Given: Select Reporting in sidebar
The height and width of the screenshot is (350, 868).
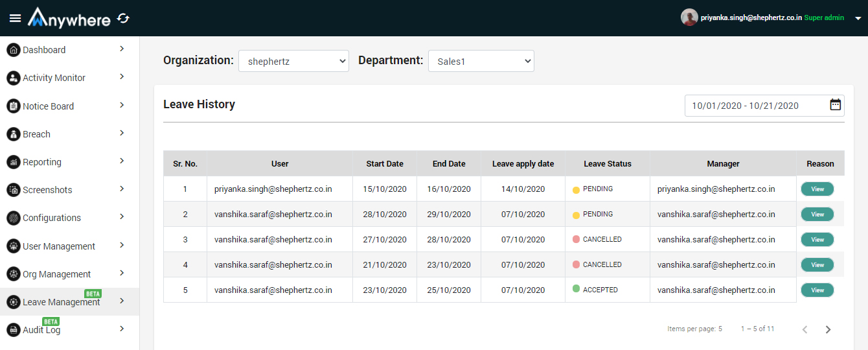Looking at the screenshot, I should click(x=69, y=162).
